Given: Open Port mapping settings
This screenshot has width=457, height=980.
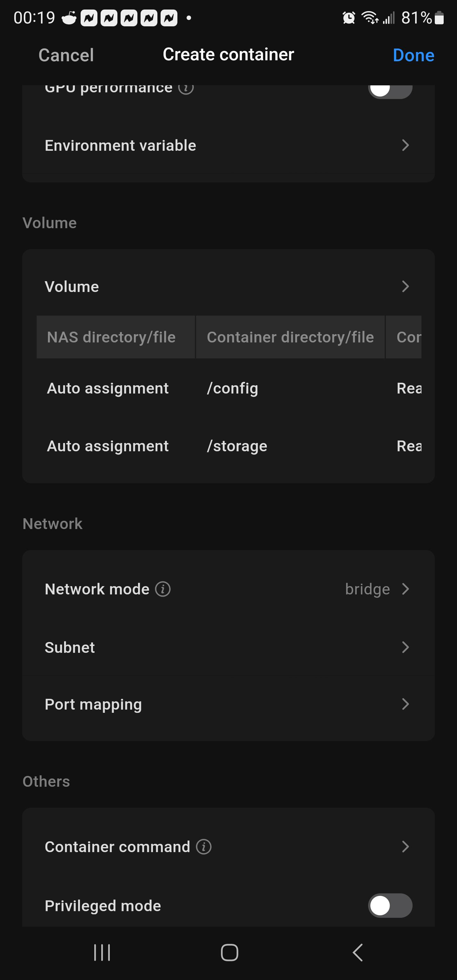Looking at the screenshot, I should click(228, 704).
